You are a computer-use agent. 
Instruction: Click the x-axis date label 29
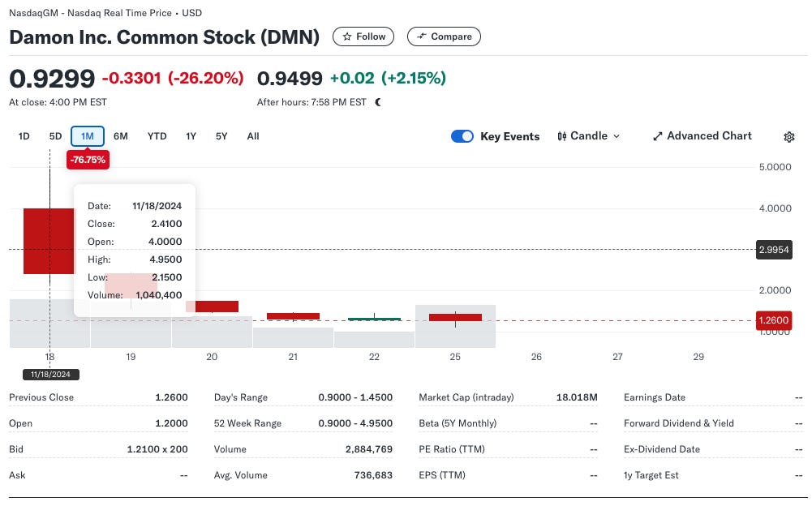[x=698, y=357]
